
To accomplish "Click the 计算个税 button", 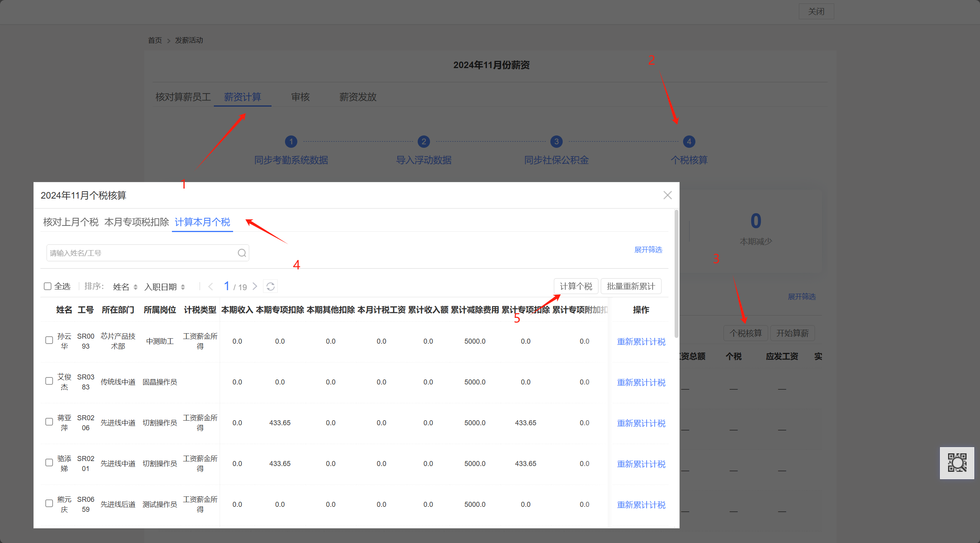I will point(576,286).
